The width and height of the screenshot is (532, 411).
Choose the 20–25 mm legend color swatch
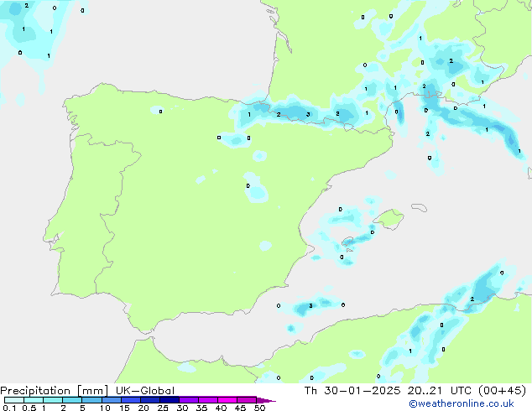tap(150, 400)
